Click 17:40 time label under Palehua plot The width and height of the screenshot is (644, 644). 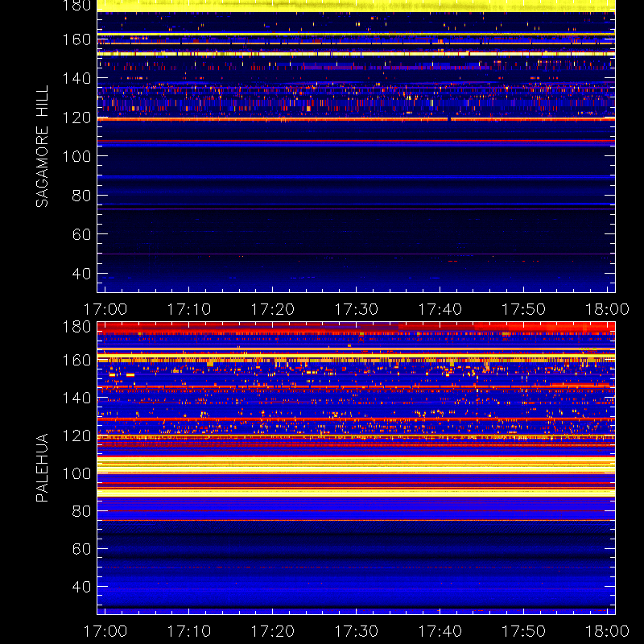pos(440,631)
